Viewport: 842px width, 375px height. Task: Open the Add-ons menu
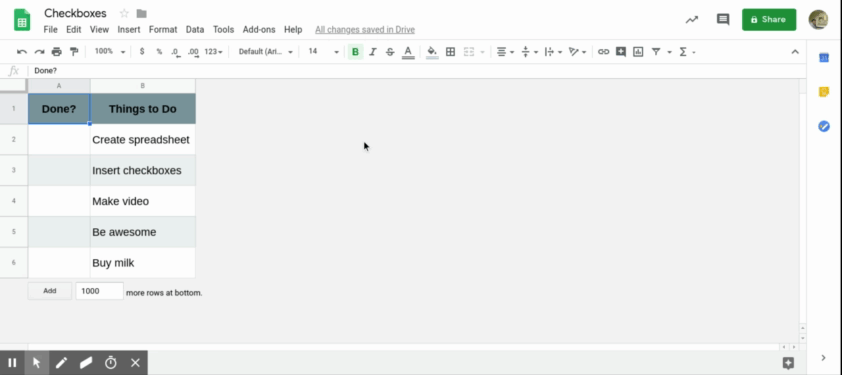click(x=259, y=30)
